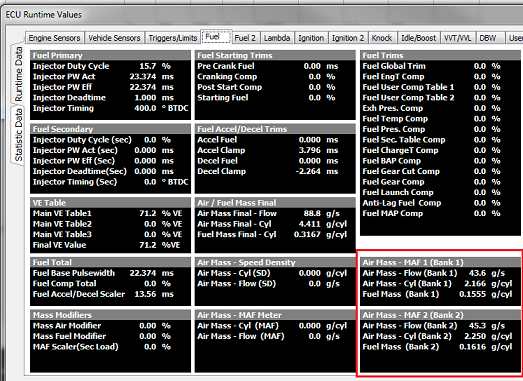Open the Idle/Boost tab
The image size is (523, 381).
(418, 38)
